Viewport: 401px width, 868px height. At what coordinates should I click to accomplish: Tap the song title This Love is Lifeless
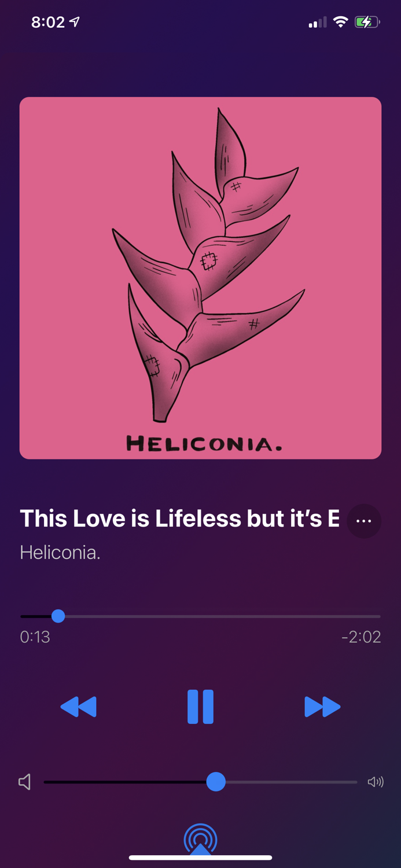click(x=179, y=518)
